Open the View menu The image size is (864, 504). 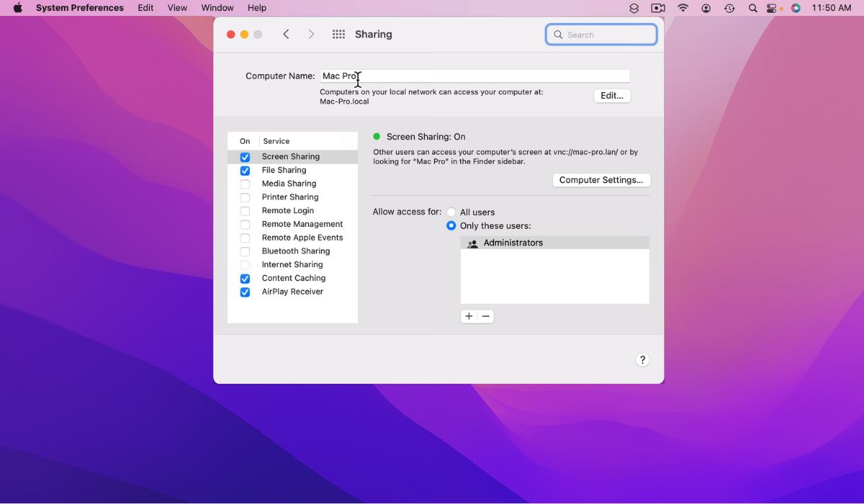tap(177, 8)
